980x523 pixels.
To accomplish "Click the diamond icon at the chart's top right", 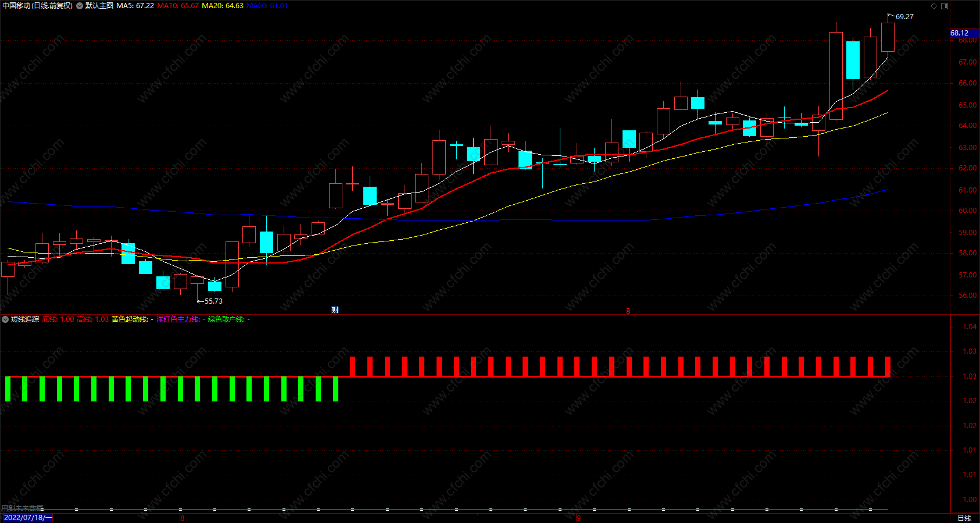I will pyautogui.click(x=934, y=6).
